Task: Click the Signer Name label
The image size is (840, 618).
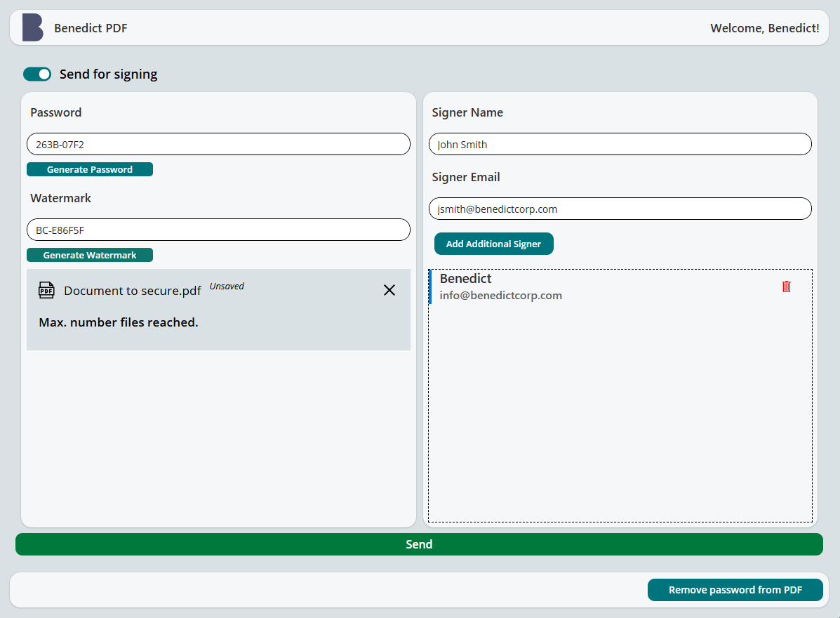Action: coord(467,112)
